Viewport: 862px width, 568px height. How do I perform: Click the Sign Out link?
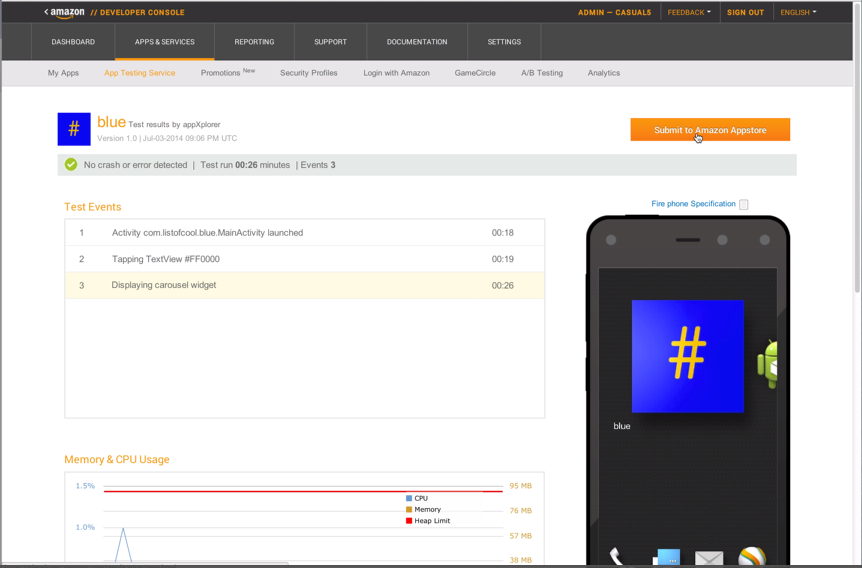[745, 12]
